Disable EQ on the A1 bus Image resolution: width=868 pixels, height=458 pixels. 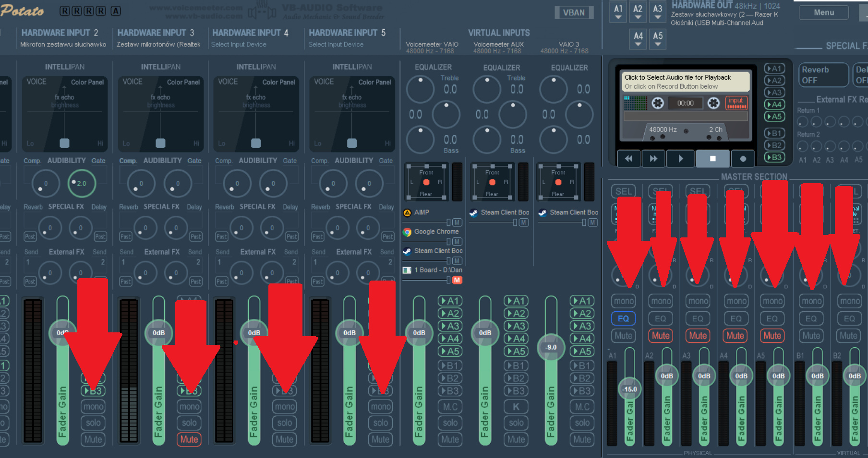tap(624, 318)
